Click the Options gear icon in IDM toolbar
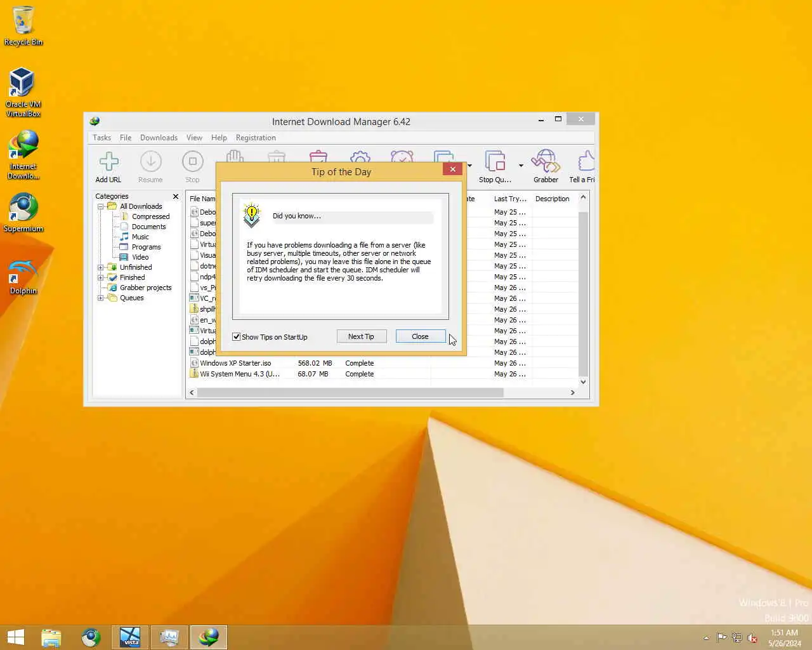 360,156
